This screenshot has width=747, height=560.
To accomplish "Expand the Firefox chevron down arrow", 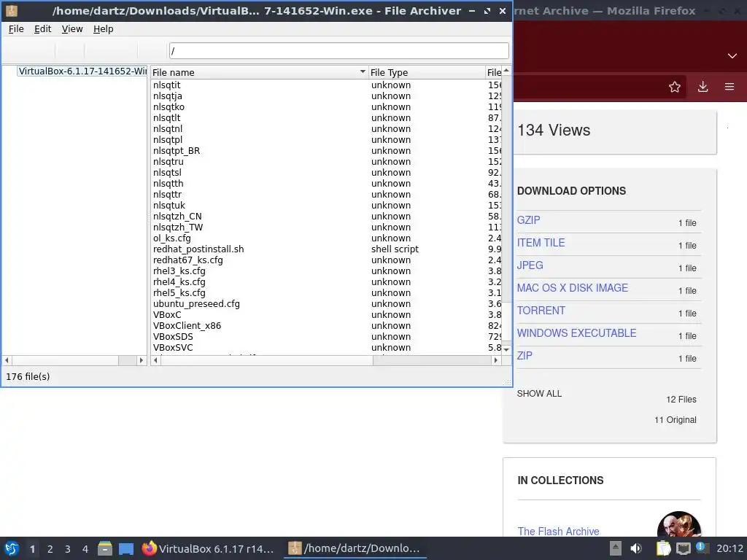I will 732,55.
